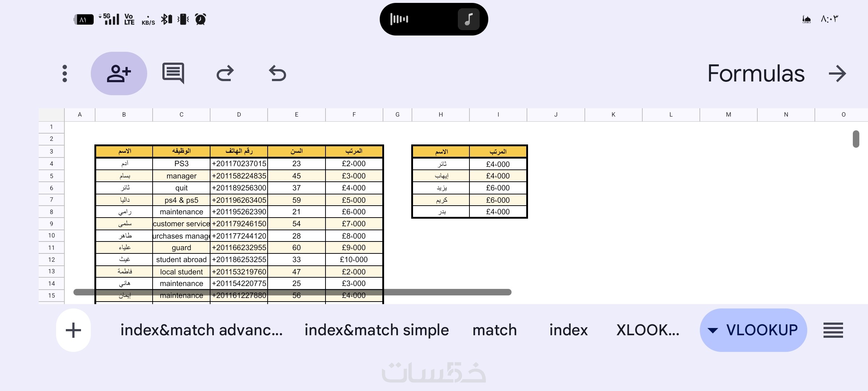This screenshot has height=391, width=868.
Task: Expand the VLOOKUP tab dropdown arrow
Action: [712, 330]
